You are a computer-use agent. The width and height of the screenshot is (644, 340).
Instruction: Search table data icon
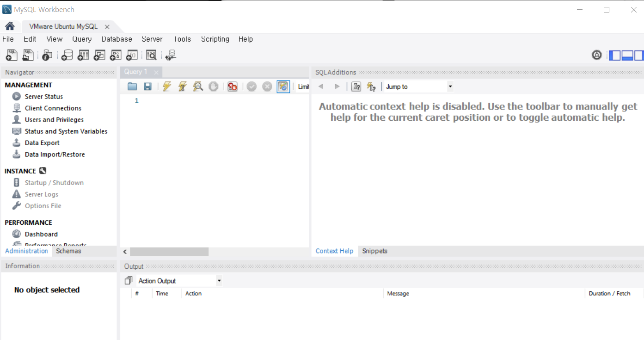pos(151,55)
